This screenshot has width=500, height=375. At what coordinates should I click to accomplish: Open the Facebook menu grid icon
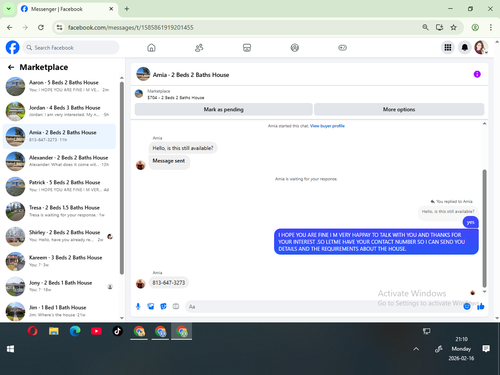[x=448, y=48]
